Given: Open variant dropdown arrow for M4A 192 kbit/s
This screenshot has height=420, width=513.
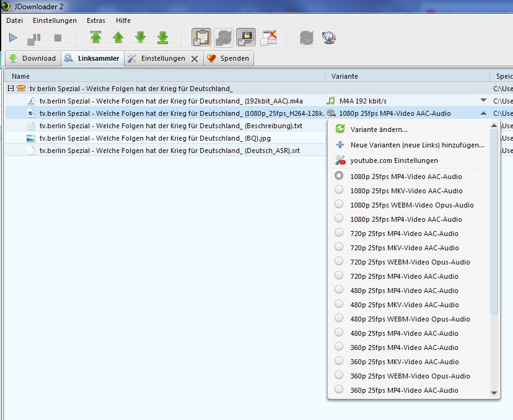Looking at the screenshot, I should point(483,100).
